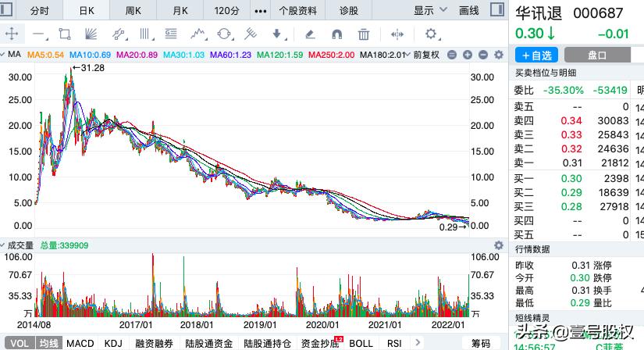Open more period options (three dots)
This screenshot has width=644, height=350.
[261, 11]
